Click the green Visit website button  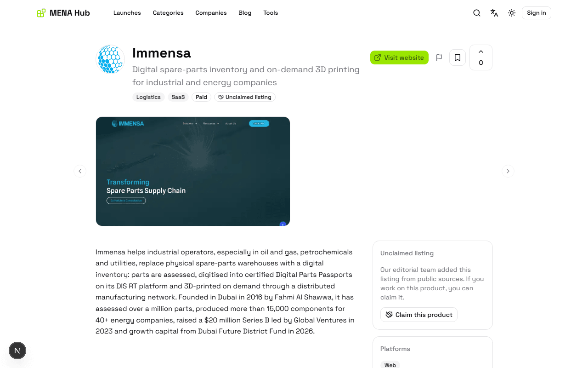coord(399,57)
